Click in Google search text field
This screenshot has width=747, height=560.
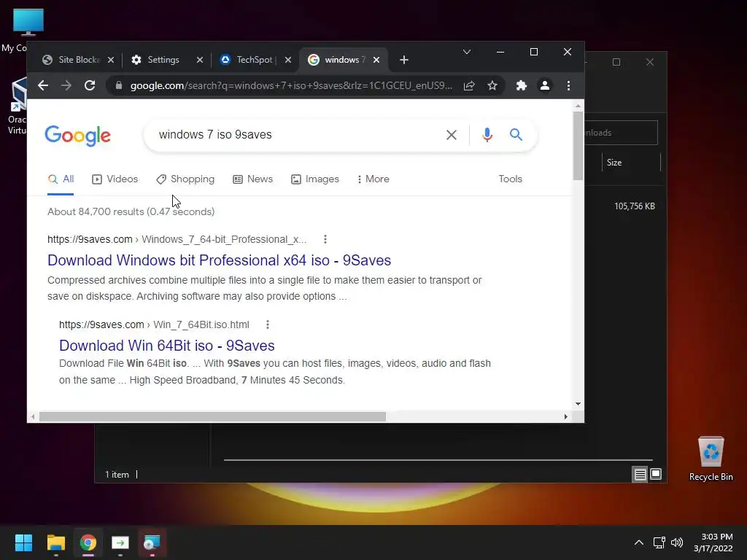click(x=295, y=135)
